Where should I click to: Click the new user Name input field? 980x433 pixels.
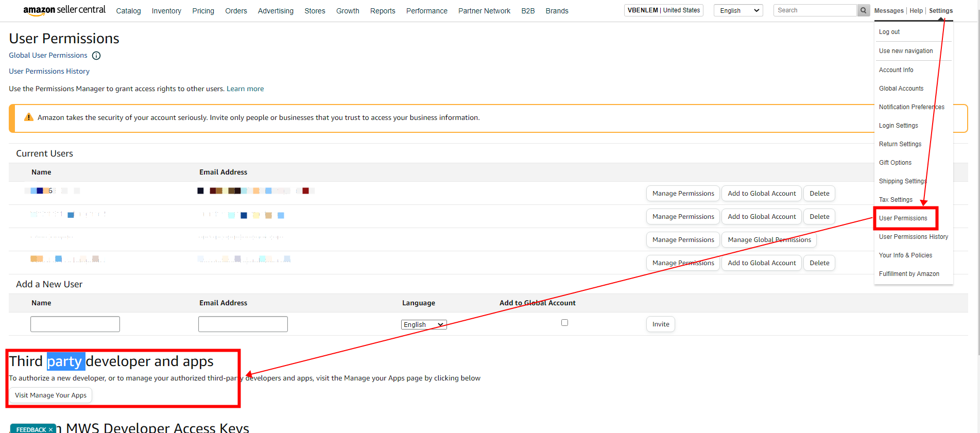click(x=75, y=324)
